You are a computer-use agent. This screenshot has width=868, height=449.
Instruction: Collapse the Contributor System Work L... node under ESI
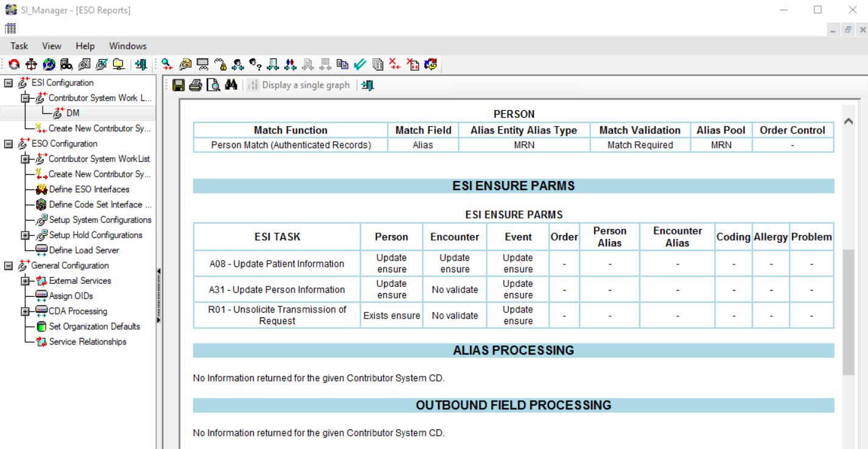tap(25, 98)
